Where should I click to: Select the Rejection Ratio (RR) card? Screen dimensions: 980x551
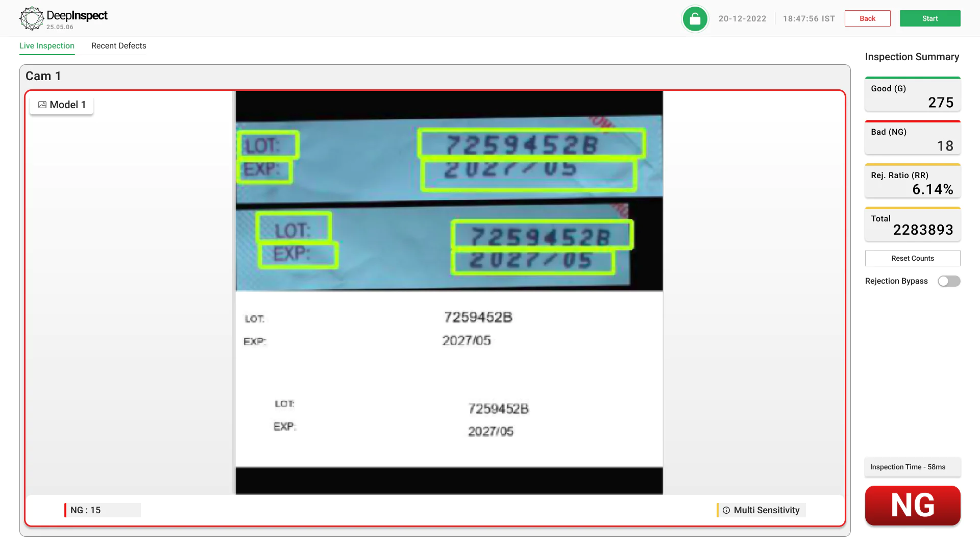pyautogui.click(x=913, y=181)
